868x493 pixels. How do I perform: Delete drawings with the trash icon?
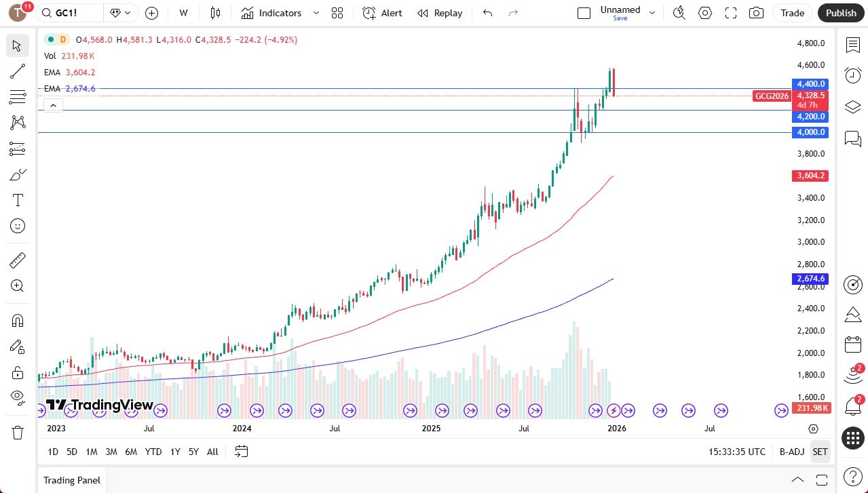18,432
